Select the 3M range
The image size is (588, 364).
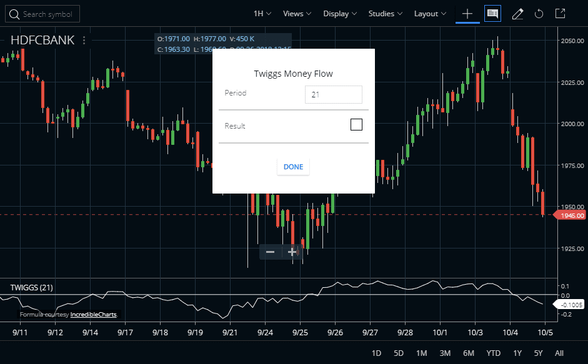tap(445, 353)
